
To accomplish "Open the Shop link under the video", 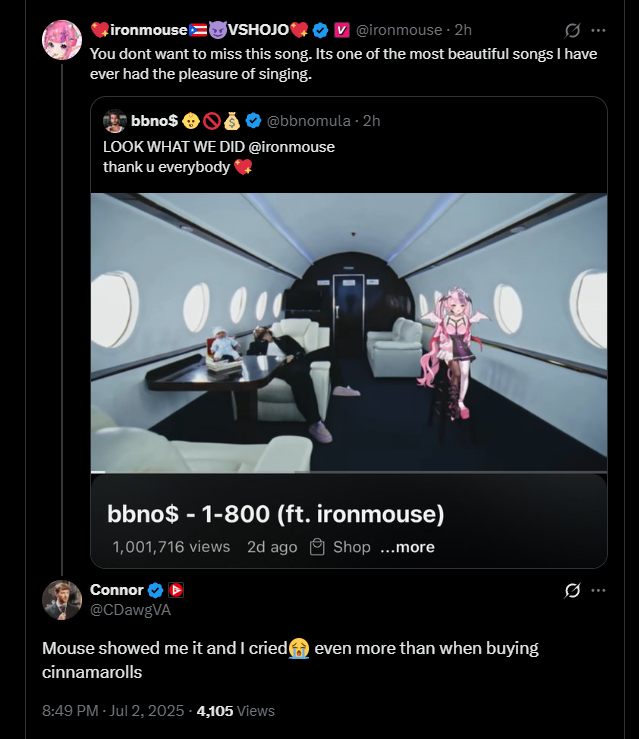I will point(340,547).
